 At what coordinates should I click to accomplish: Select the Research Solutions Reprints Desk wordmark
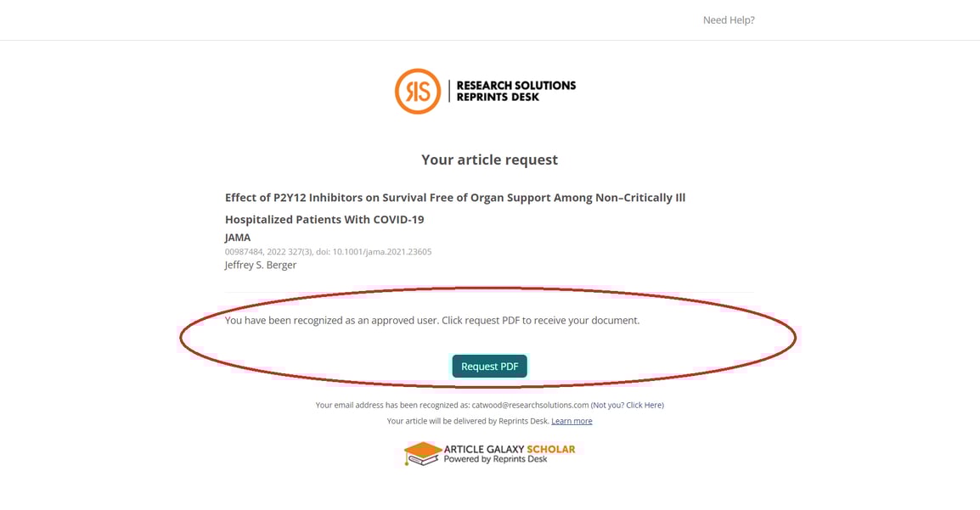[515, 91]
